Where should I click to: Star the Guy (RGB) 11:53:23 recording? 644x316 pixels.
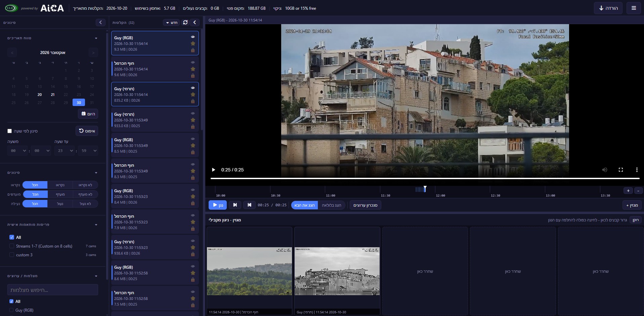(x=193, y=197)
